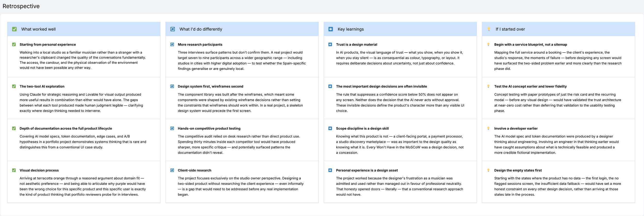
Task: Click lightbulb icon next to Design the empty states first
Action: click(x=488, y=170)
